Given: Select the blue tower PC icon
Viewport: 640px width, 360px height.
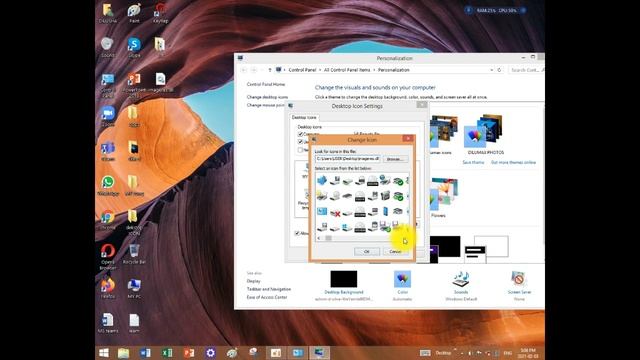Looking at the screenshot, I should tap(385, 211).
